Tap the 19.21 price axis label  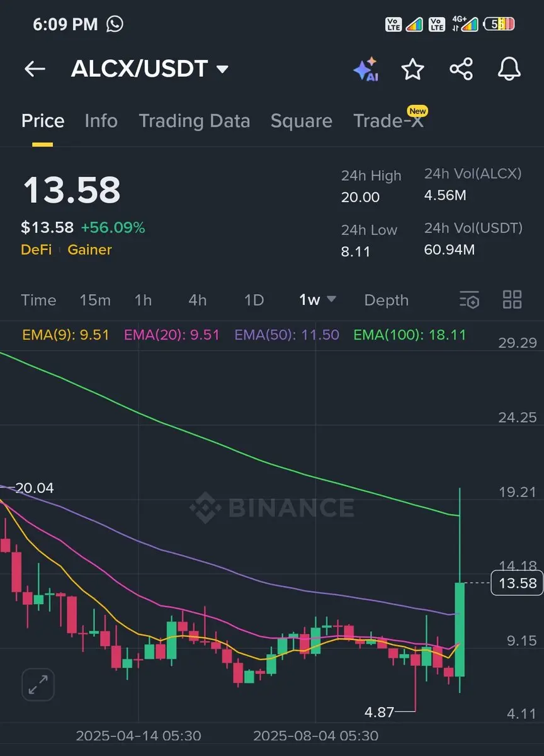[x=517, y=492]
